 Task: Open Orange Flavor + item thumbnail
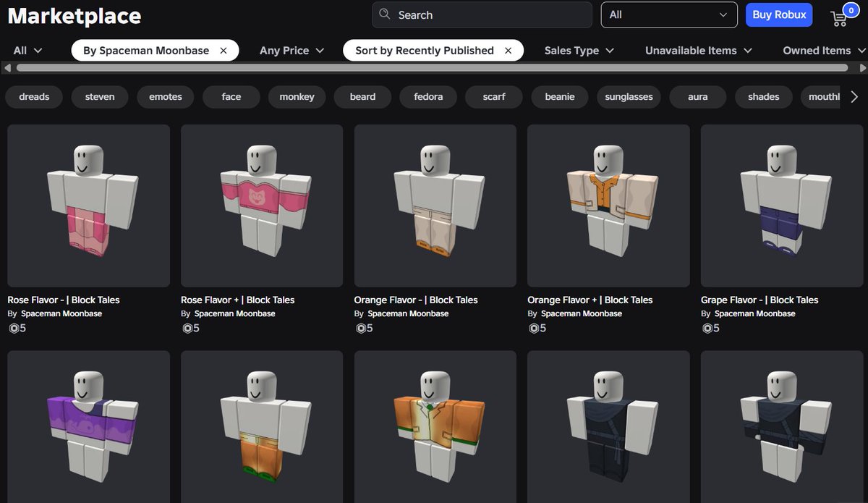pyautogui.click(x=608, y=206)
